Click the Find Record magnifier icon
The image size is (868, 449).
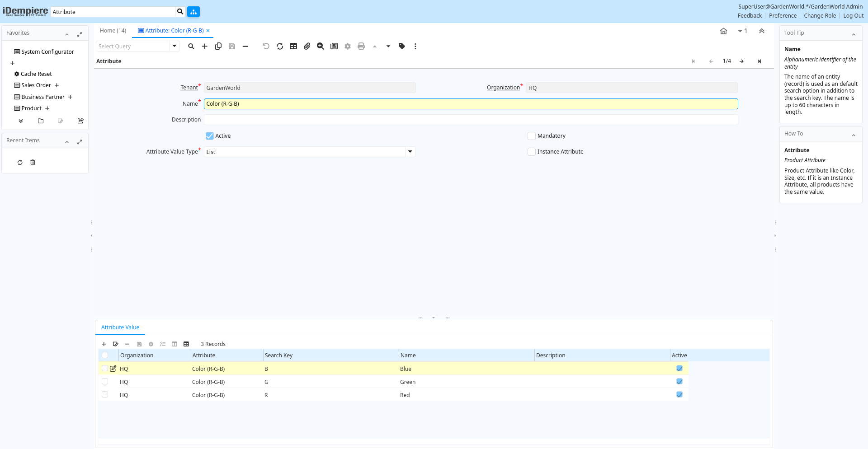point(191,46)
